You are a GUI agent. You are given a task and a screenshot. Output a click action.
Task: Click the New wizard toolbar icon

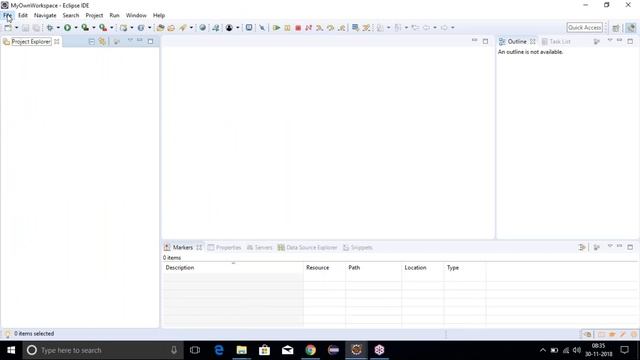click(x=8, y=28)
